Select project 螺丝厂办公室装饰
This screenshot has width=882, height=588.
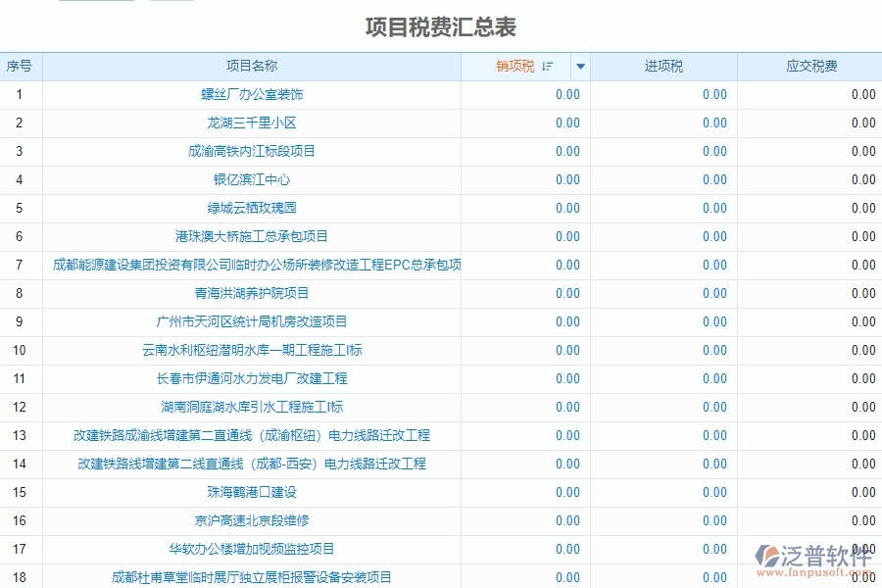[x=253, y=94]
